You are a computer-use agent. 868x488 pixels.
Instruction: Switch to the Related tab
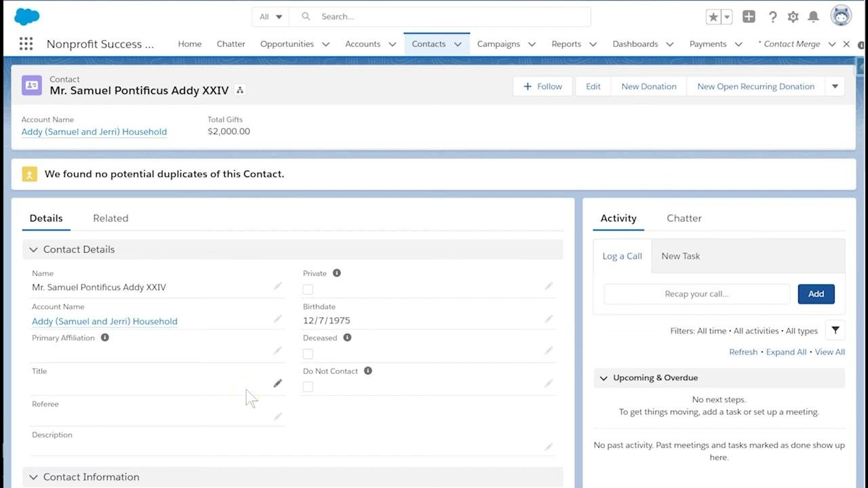[x=111, y=218]
